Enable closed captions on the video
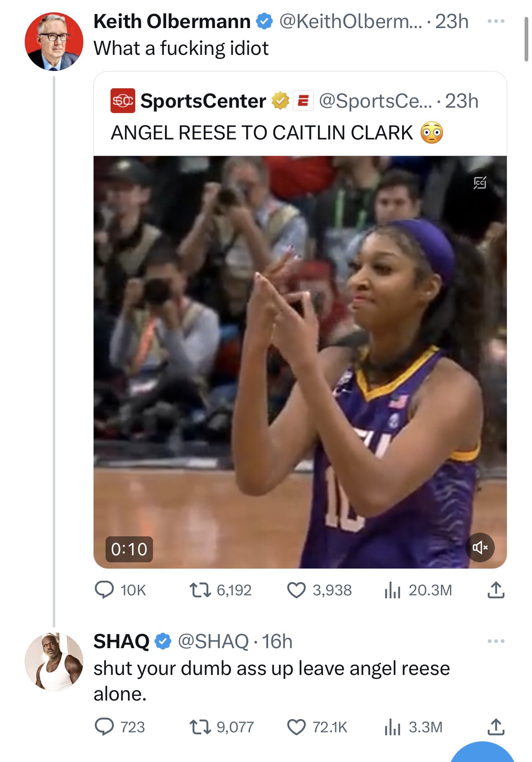The image size is (532, 762). coord(480,183)
